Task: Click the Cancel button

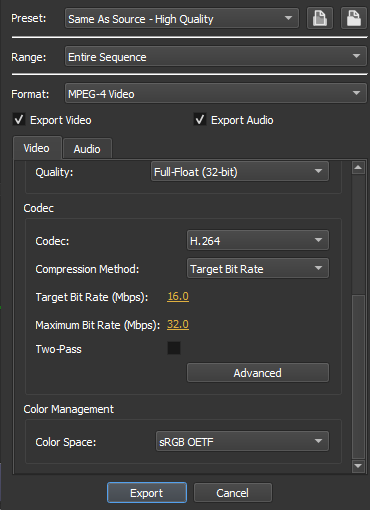Action: coord(233,493)
